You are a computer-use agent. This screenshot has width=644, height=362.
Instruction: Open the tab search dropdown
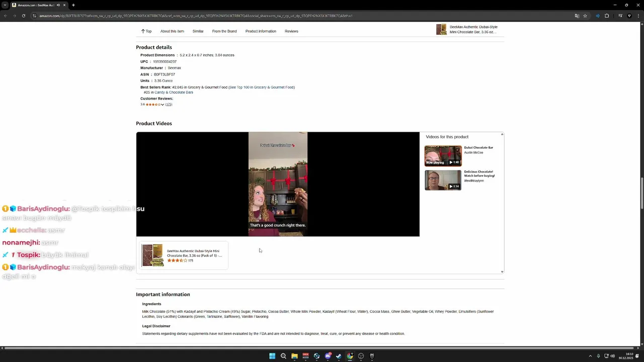click(5, 5)
